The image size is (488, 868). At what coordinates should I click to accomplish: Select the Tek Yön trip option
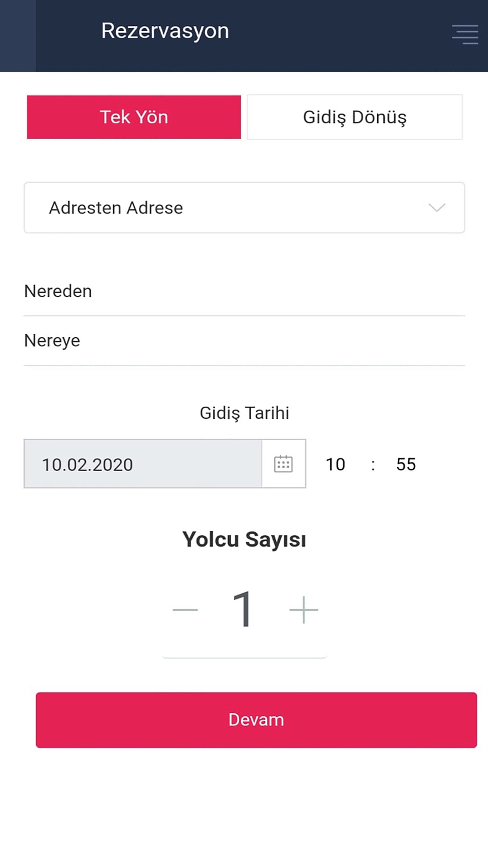click(x=134, y=117)
